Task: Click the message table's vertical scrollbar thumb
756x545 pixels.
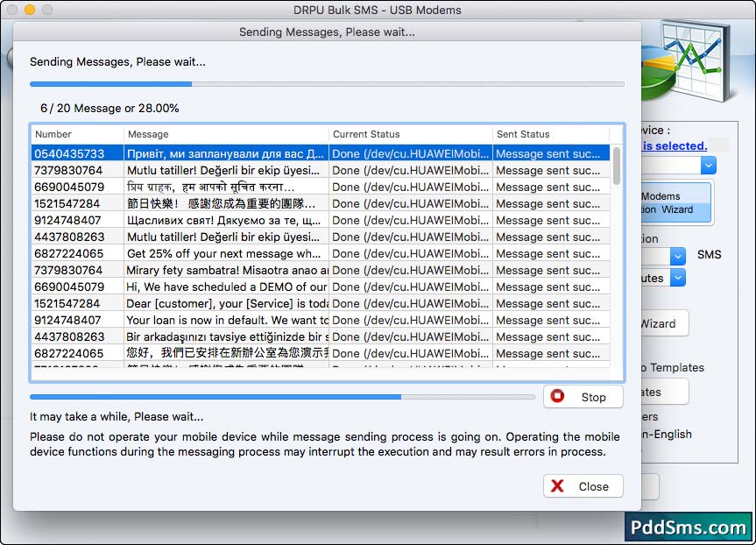Action: click(616, 166)
